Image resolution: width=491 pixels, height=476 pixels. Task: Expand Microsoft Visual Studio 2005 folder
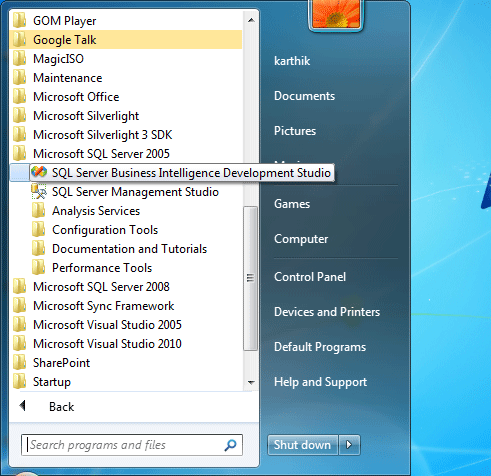tap(107, 325)
